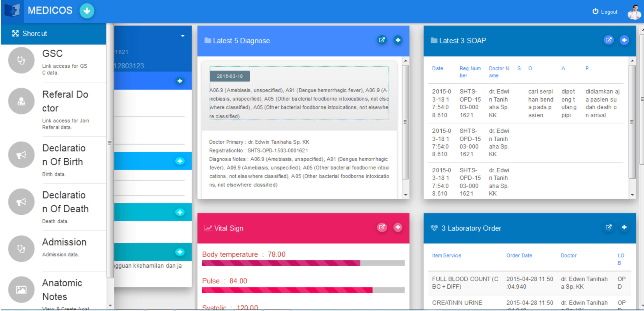The image size is (644, 311).
Task: Add a new Laboratory Order with plus
Action: pos(624,227)
